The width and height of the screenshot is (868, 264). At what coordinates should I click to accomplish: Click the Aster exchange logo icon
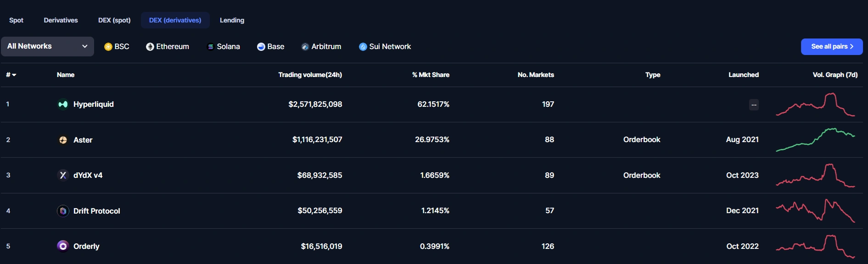click(x=63, y=140)
